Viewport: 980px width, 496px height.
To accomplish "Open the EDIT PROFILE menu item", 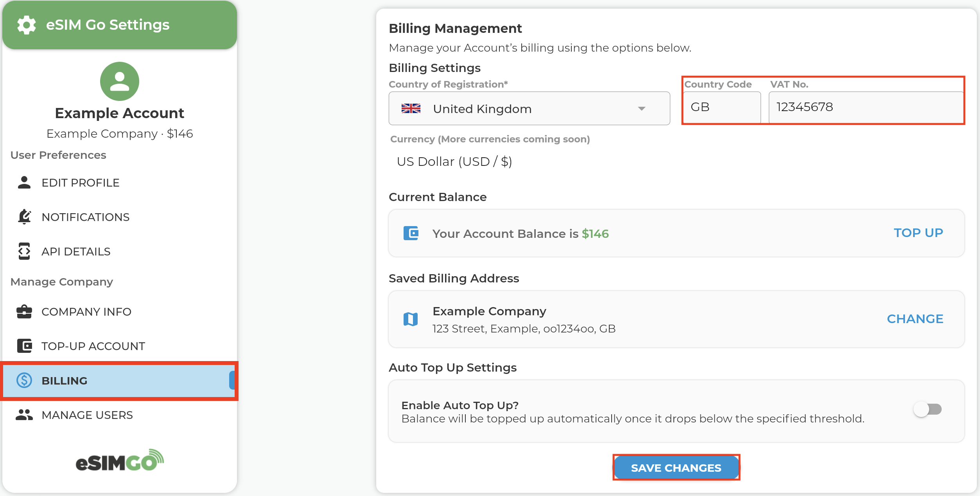I will coord(120,182).
